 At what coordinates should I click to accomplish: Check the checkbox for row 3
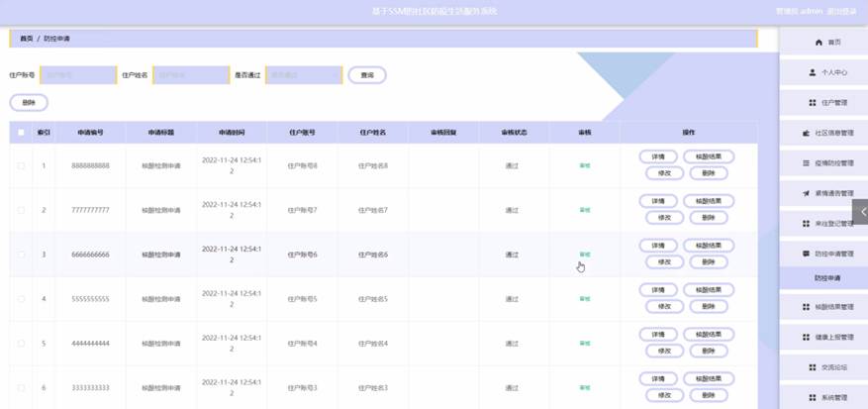pyautogui.click(x=21, y=255)
